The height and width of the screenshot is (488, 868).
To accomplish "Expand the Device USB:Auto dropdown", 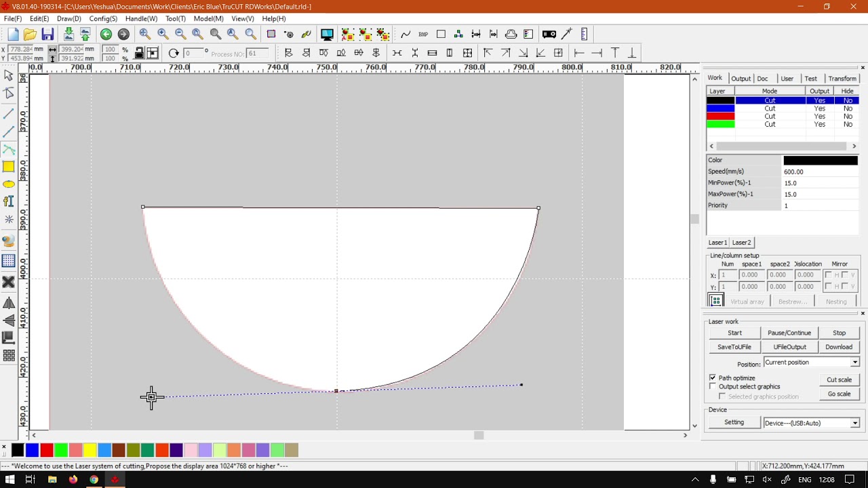I will tap(854, 423).
